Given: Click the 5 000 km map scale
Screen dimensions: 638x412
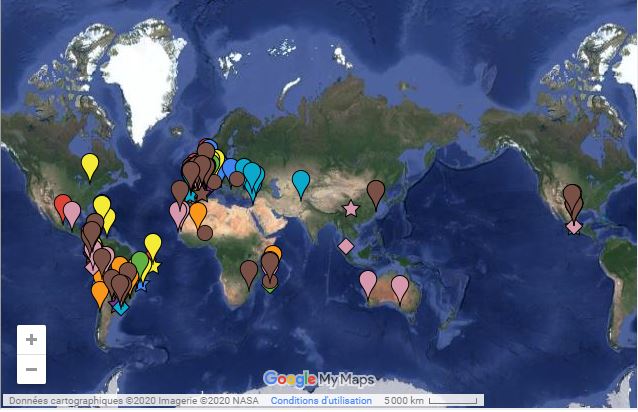Looking at the screenshot, I should (x=430, y=401).
